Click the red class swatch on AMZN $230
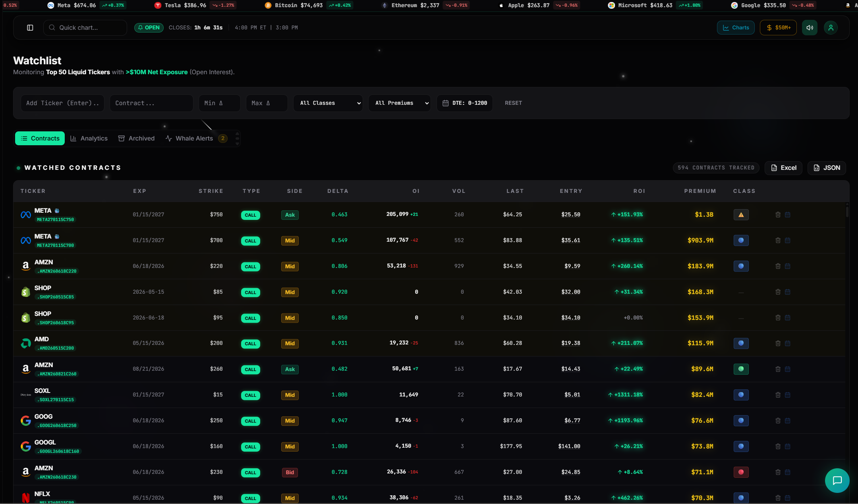The image size is (858, 504). [x=741, y=472]
